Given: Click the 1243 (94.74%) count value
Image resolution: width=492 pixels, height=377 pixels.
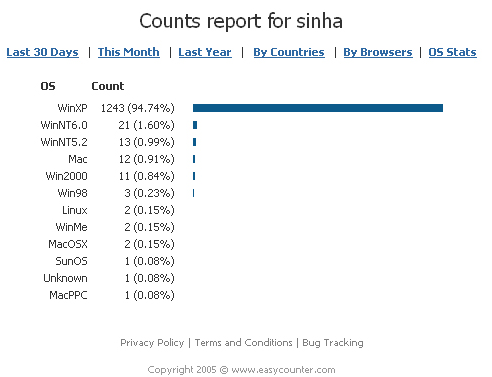Looking at the screenshot, I should click(137, 108).
